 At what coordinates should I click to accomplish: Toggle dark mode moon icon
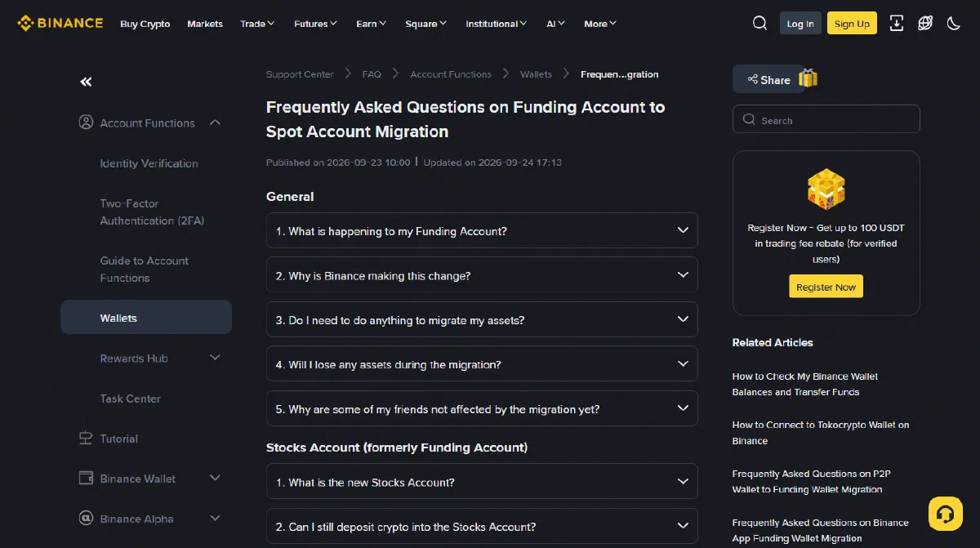click(x=953, y=23)
